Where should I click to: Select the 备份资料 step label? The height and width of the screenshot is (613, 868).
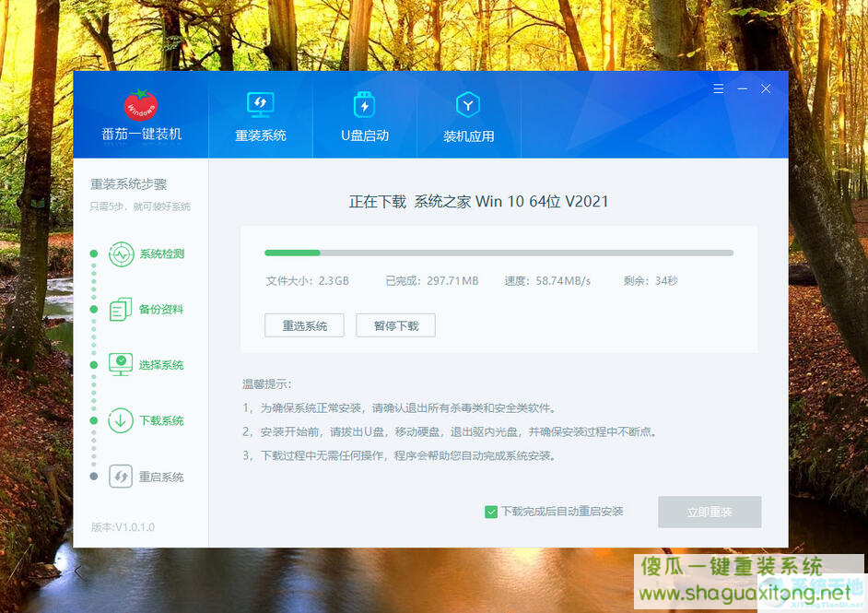coord(161,310)
